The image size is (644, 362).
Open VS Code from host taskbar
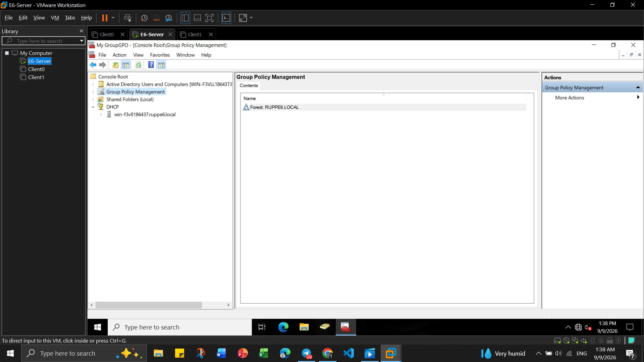(x=349, y=353)
